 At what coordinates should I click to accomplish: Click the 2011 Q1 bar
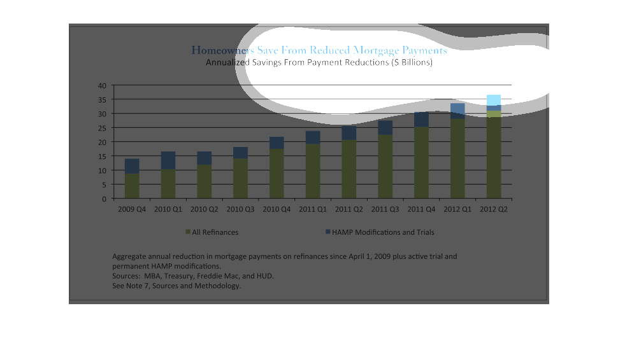click(313, 164)
